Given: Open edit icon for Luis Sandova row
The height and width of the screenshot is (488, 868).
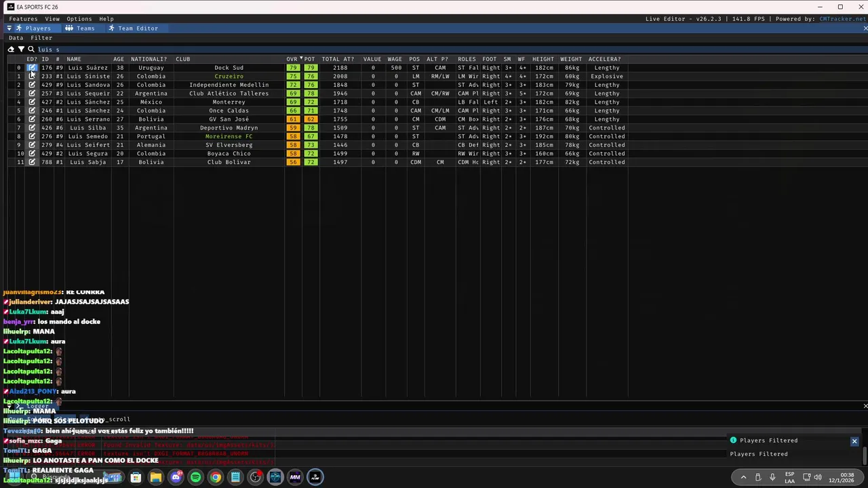Looking at the screenshot, I should point(32,85).
